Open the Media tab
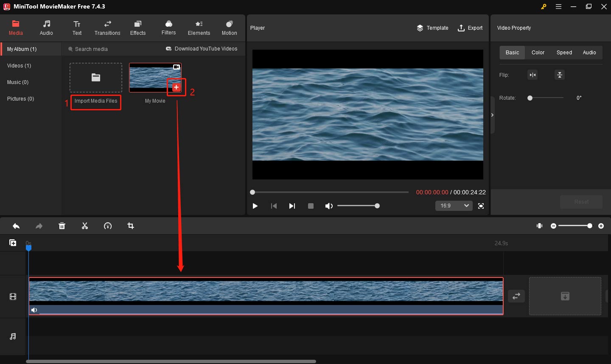The image size is (611, 364). [x=16, y=28]
